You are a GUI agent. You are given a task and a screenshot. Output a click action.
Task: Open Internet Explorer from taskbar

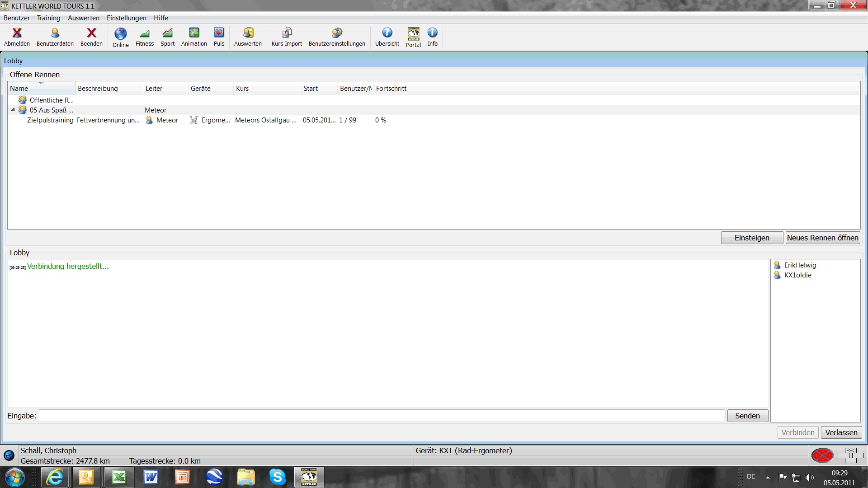(x=55, y=477)
